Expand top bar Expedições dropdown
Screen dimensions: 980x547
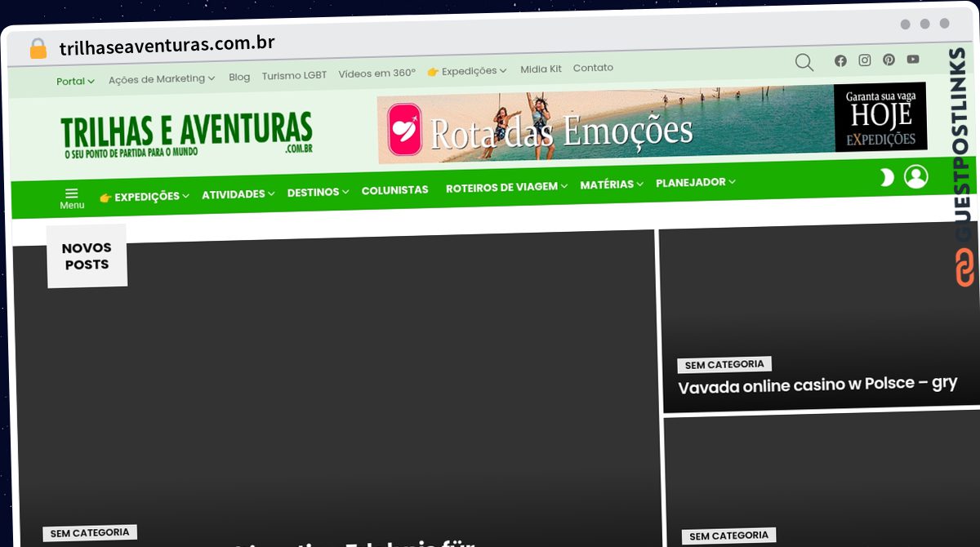coord(467,72)
